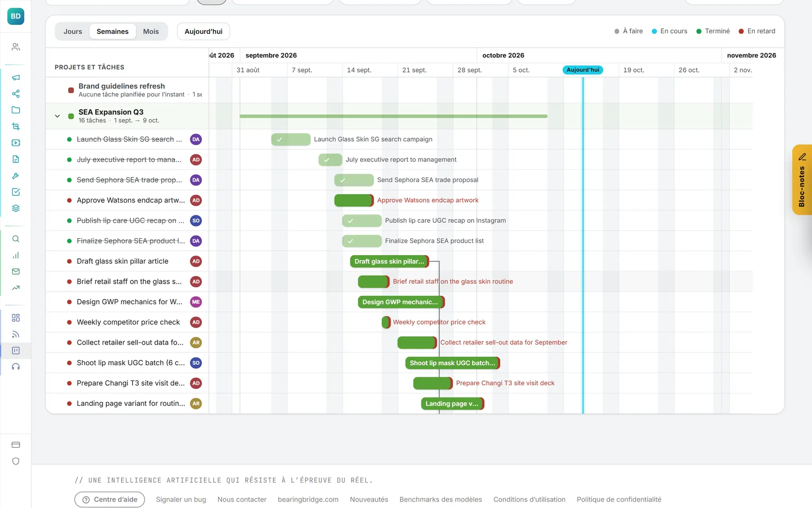Viewport: 812px width, 508px height.
Task: Open the credit card billing sidebar icon
Action: [x=16, y=444]
